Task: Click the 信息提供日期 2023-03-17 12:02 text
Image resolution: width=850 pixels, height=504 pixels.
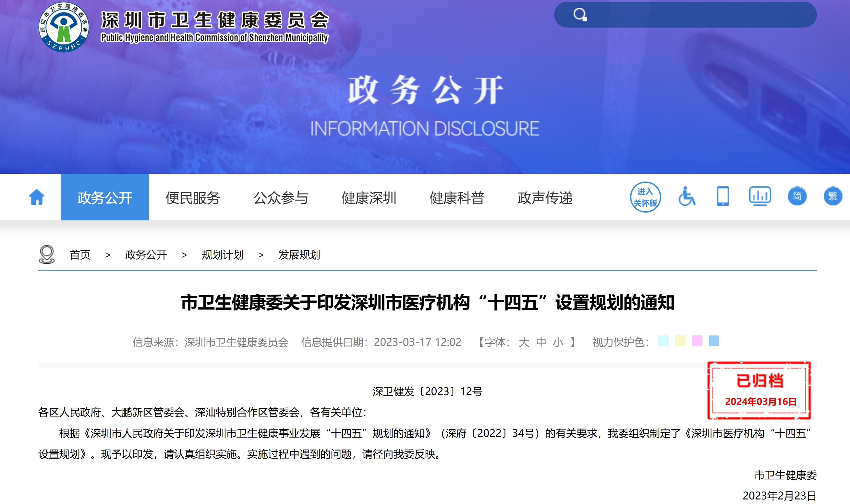Action: [381, 342]
